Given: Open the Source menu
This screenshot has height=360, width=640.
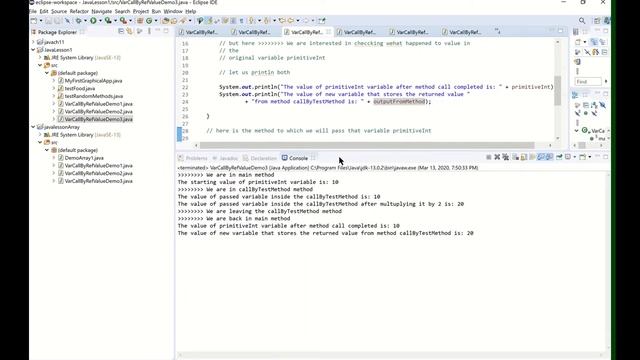Looking at the screenshot, I should (x=59, y=11).
